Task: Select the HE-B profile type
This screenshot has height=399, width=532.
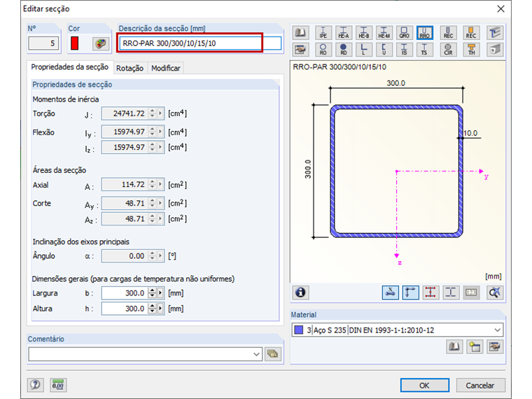Action: [364, 33]
